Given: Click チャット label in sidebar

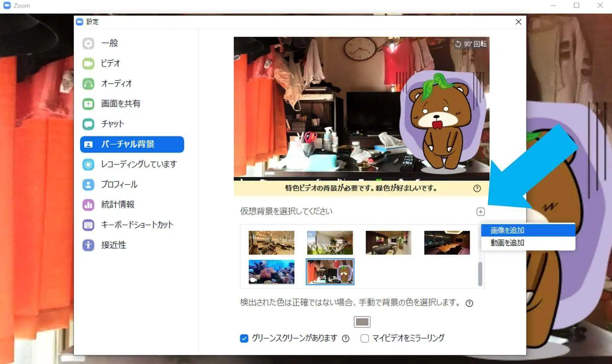Looking at the screenshot, I should tap(113, 124).
